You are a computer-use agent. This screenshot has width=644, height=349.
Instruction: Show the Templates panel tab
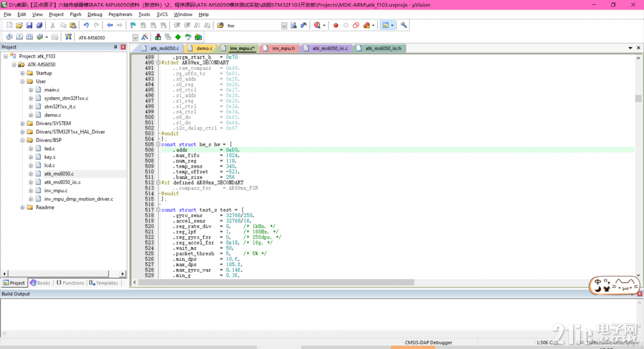[x=104, y=283]
